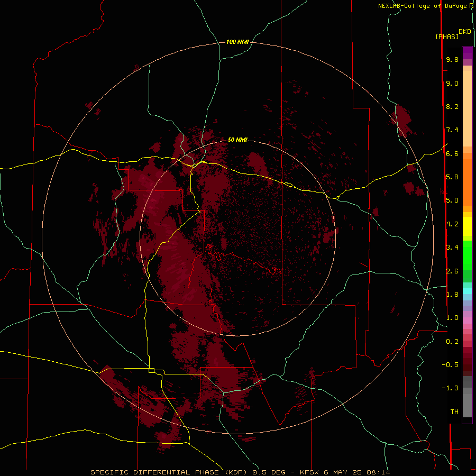
Task: Click the 100 NMI range ring label
Action: click(237, 42)
